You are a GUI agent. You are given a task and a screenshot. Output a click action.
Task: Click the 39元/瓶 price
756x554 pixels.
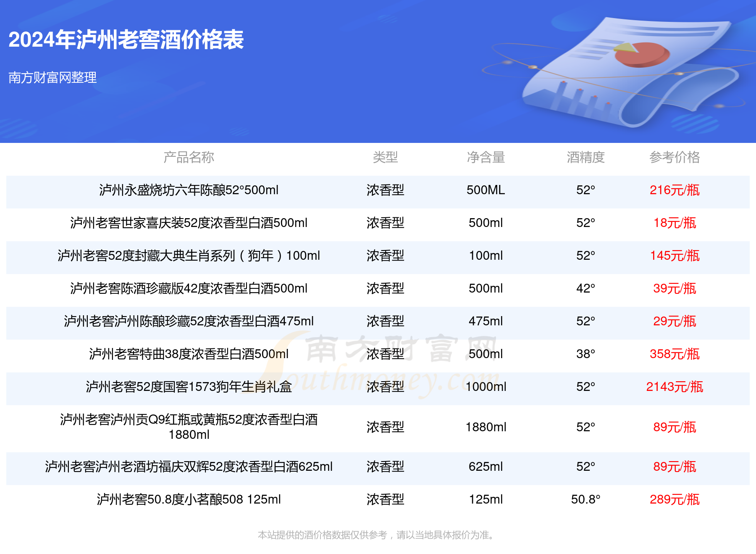pyautogui.click(x=675, y=288)
